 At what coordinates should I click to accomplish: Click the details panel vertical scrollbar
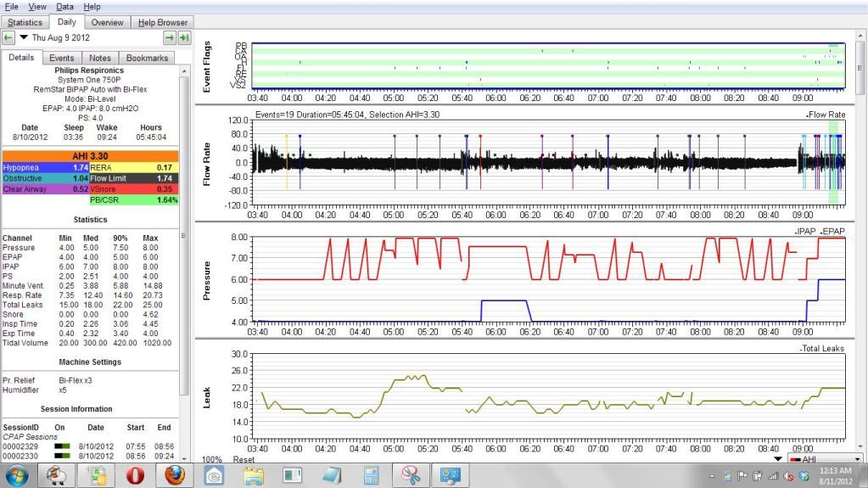[184, 235]
